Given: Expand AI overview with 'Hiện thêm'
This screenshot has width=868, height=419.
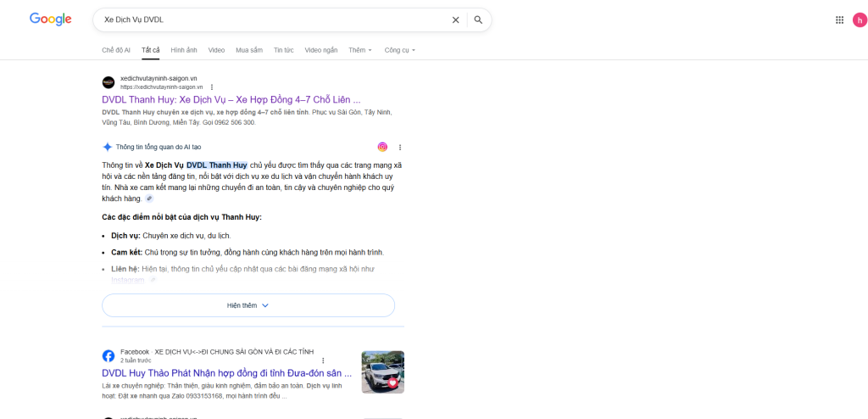Looking at the screenshot, I should tap(248, 305).
